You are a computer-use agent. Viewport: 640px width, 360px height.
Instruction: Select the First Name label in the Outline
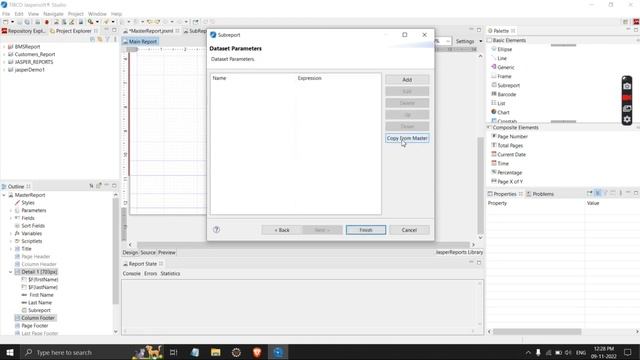coord(41,295)
